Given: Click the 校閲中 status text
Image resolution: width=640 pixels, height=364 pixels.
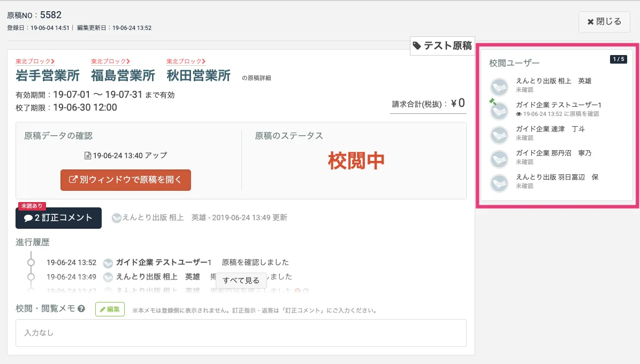Looking at the screenshot, I should click(x=356, y=160).
